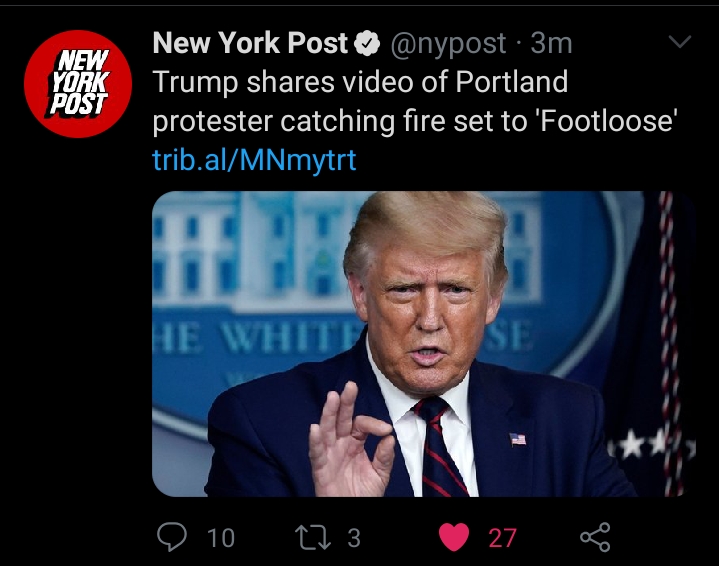Share the tweet with share icon
719x566 pixels.
pos(595,537)
